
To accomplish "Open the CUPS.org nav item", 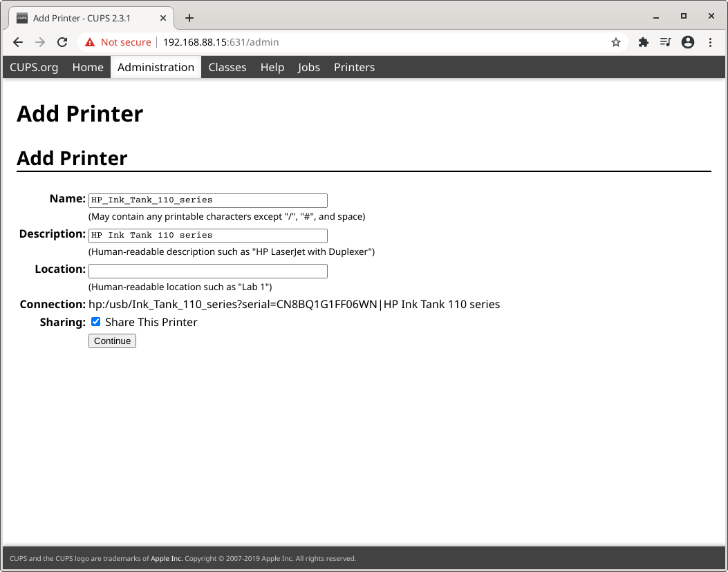I will point(34,67).
